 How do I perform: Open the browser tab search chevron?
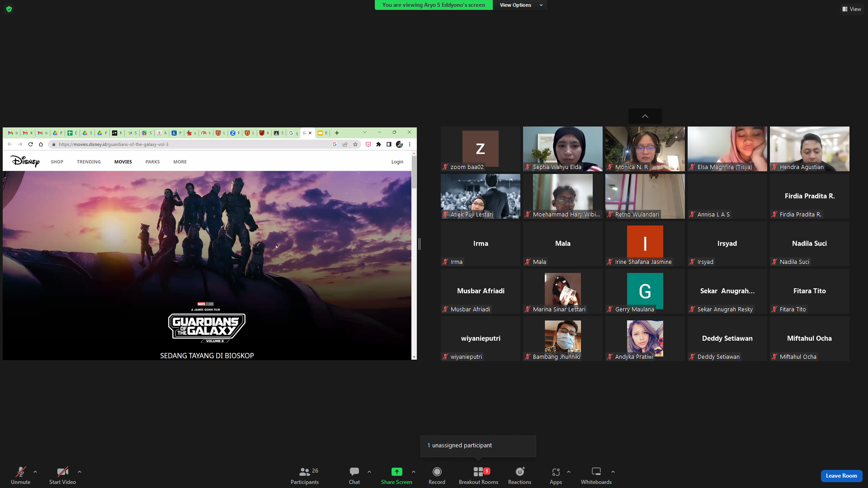365,132
